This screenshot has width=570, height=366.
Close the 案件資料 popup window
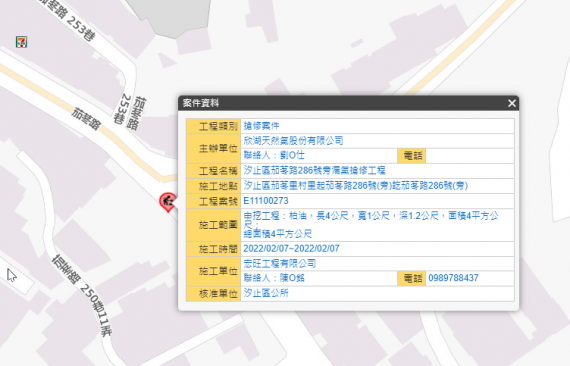pyautogui.click(x=512, y=104)
